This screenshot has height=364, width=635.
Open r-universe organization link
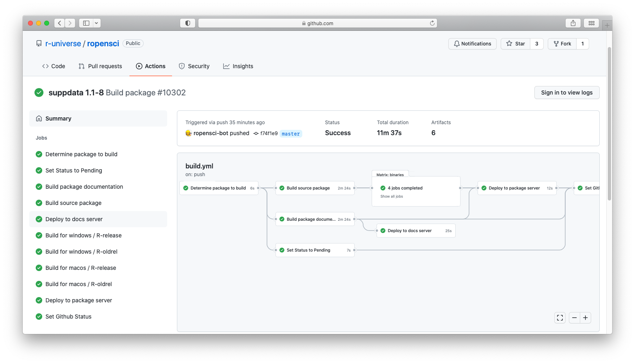click(x=63, y=43)
